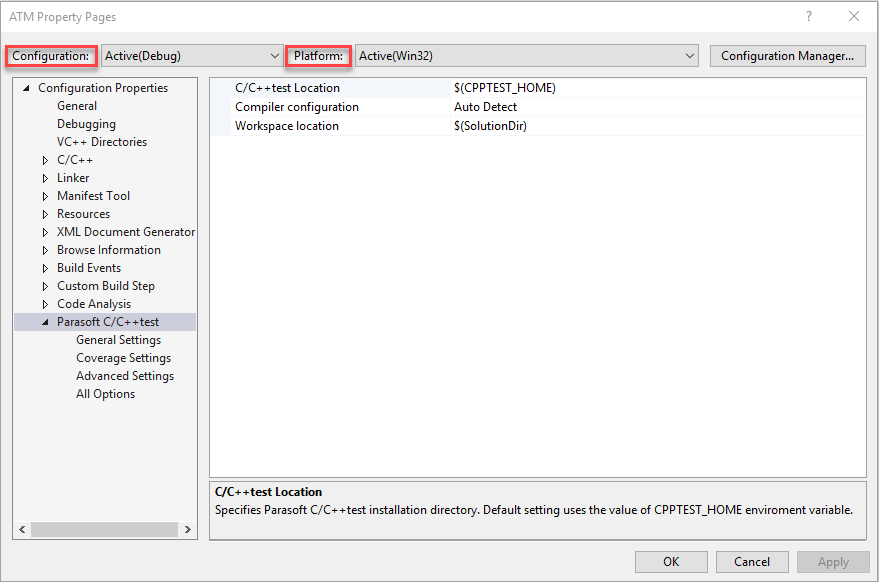Click the tree's right scroll arrow

point(188,529)
